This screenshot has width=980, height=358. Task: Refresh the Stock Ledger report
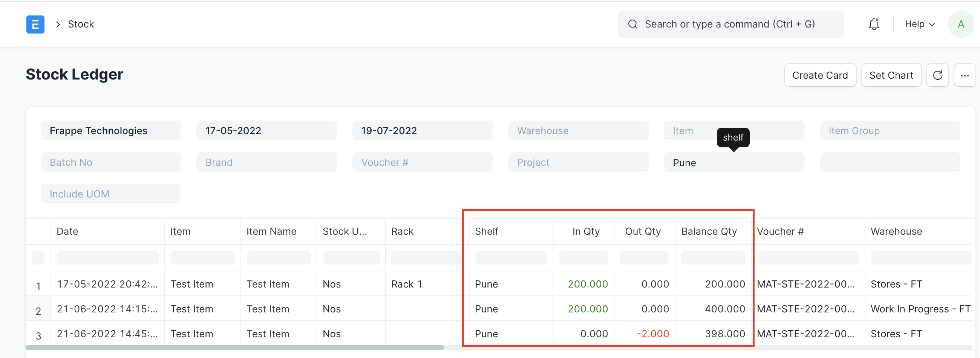coord(938,75)
